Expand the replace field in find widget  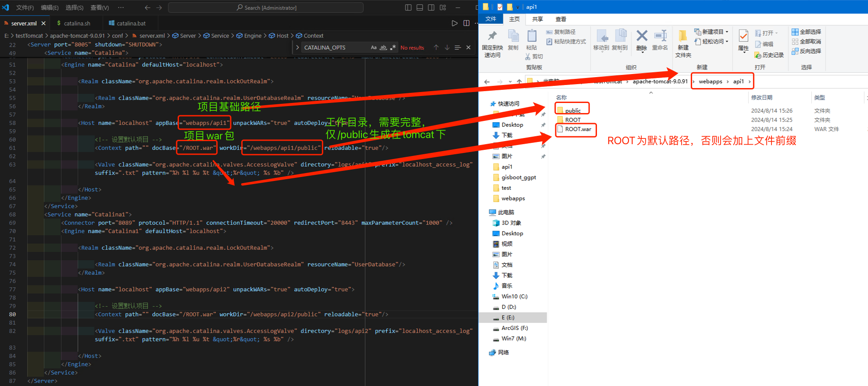(298, 47)
